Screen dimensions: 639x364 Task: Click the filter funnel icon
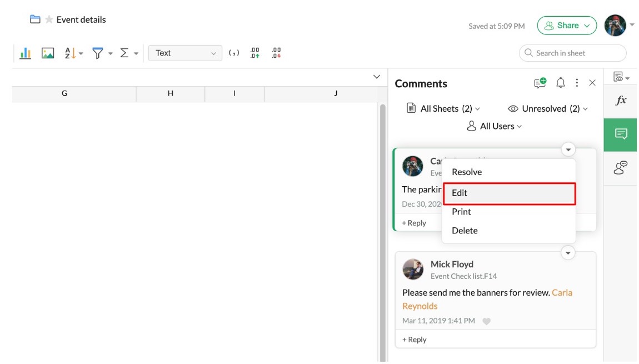[x=98, y=53]
